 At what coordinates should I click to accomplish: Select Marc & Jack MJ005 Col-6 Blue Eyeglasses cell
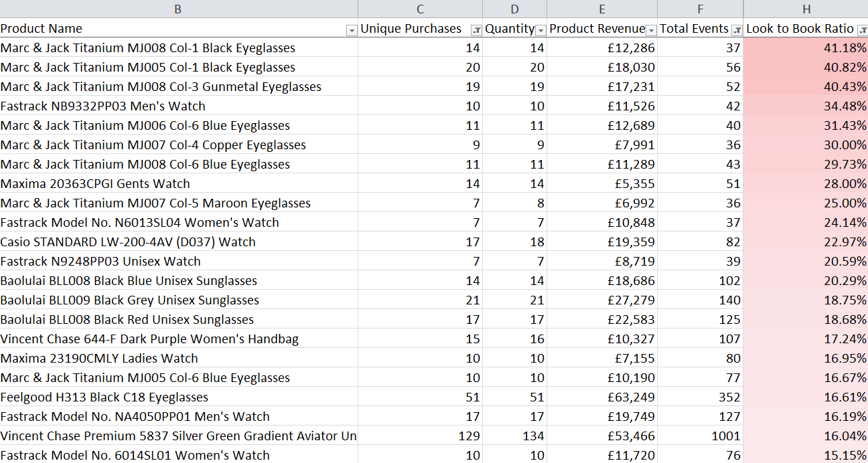(x=179, y=377)
